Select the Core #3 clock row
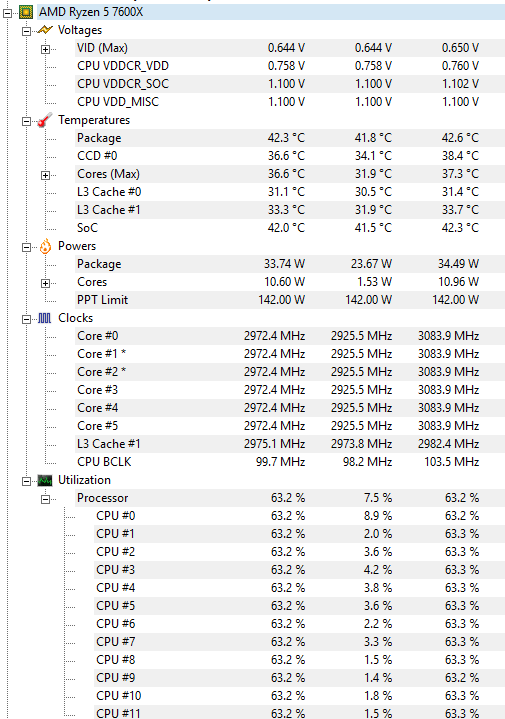The height and width of the screenshot is (719, 505). click(290, 390)
